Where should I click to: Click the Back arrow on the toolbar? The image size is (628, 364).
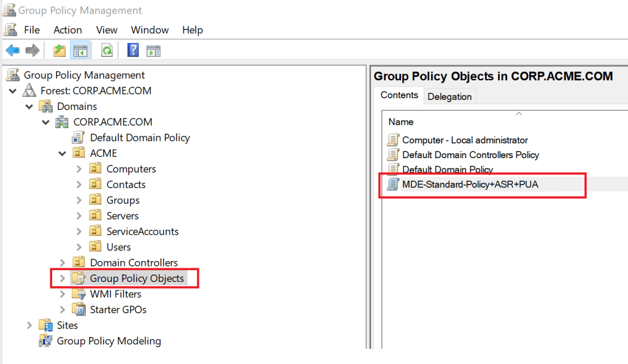13,50
